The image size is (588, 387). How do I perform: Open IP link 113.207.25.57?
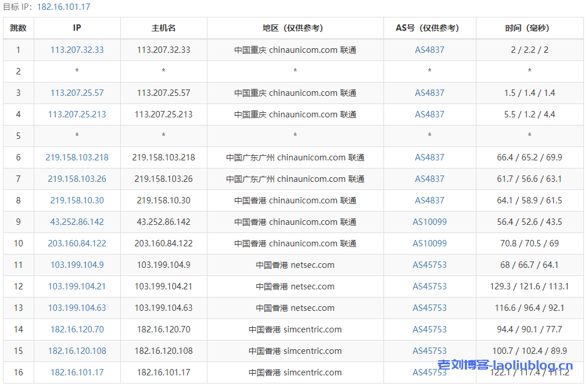(x=77, y=93)
